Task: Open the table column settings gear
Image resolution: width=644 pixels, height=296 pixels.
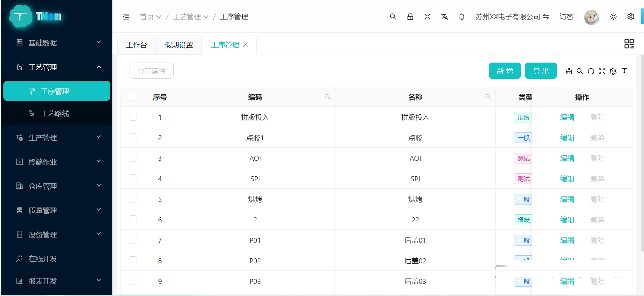Action: click(613, 71)
